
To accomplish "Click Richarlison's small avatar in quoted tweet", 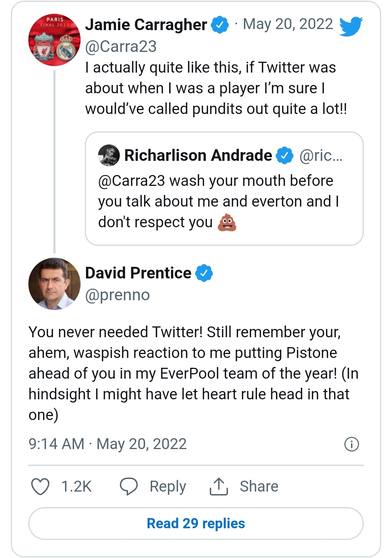I will pos(109,155).
